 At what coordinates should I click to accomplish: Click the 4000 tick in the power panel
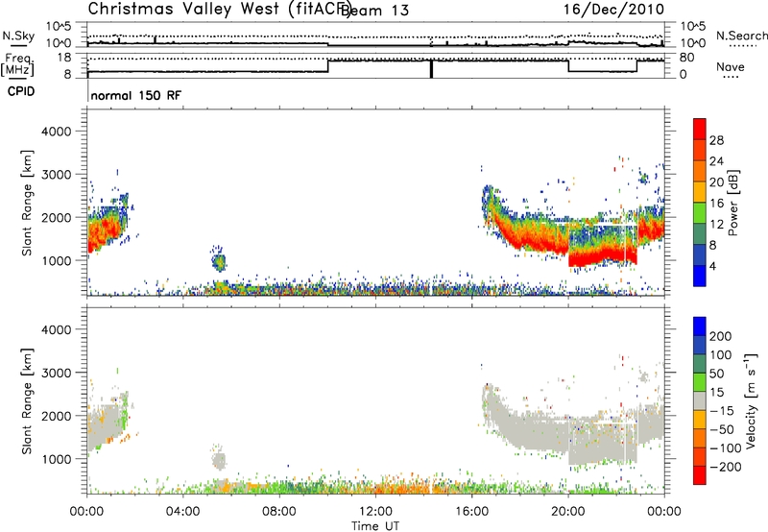[57, 132]
